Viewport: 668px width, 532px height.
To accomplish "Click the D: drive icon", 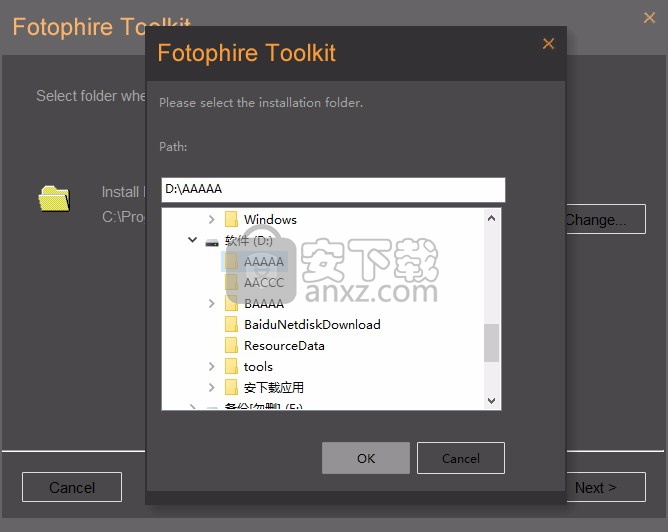I will [x=212, y=243].
